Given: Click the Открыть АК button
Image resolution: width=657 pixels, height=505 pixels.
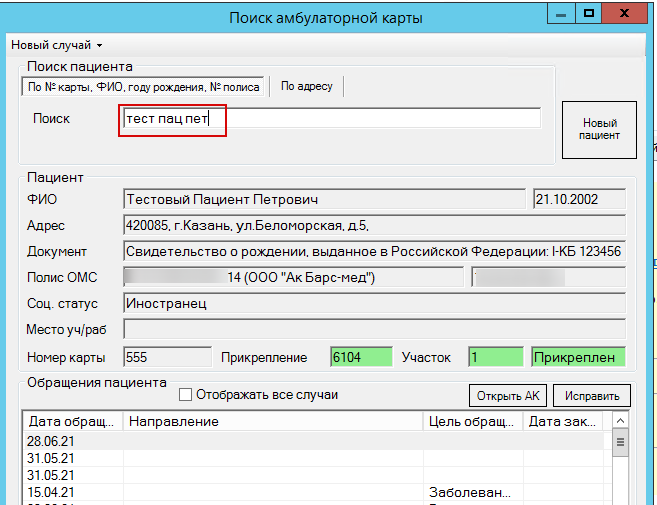Looking at the screenshot, I should point(508,395).
